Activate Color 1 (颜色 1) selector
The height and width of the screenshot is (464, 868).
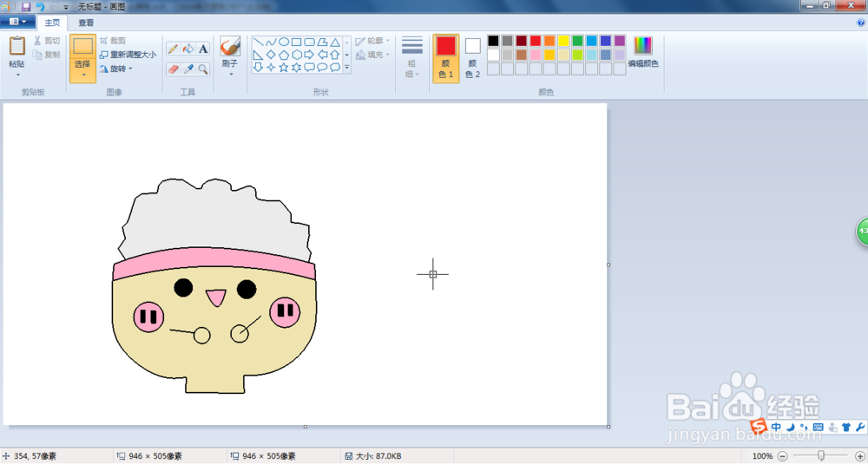coord(445,59)
